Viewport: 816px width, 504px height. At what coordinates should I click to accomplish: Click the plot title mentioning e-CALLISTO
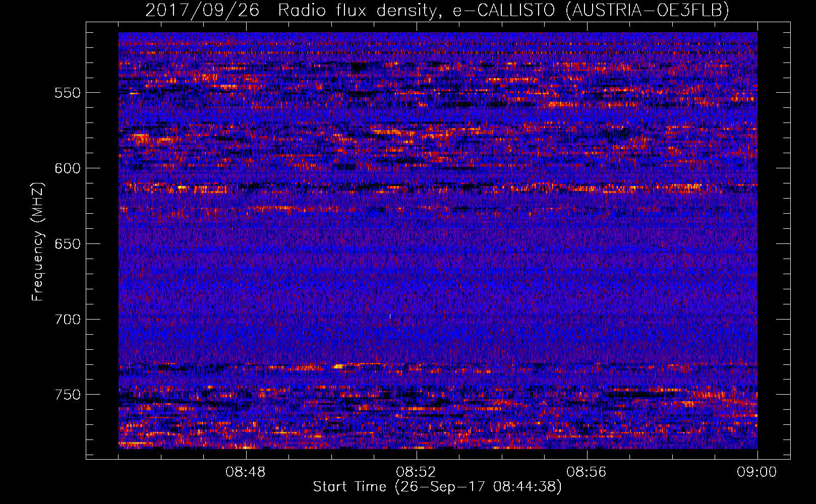point(437,10)
